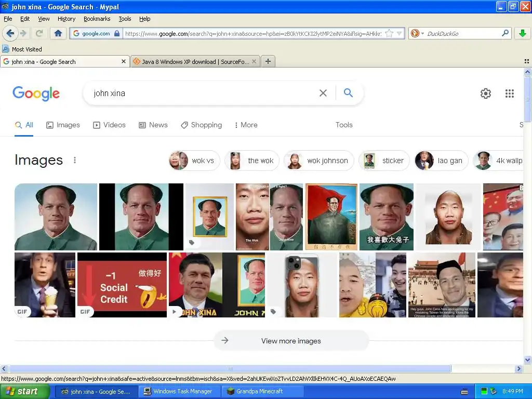Click the taskbar clock showing 8:49 PM
The width and height of the screenshot is (532, 399).
(512, 391)
